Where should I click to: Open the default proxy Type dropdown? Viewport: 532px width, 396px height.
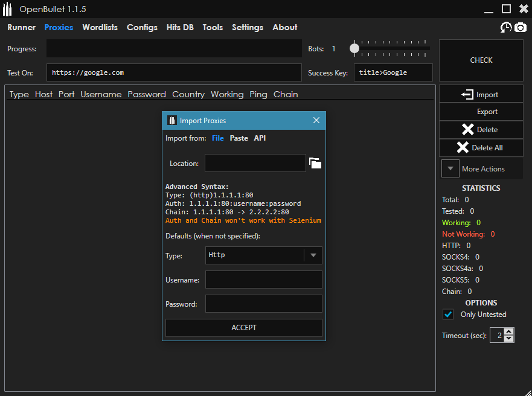[x=263, y=255]
